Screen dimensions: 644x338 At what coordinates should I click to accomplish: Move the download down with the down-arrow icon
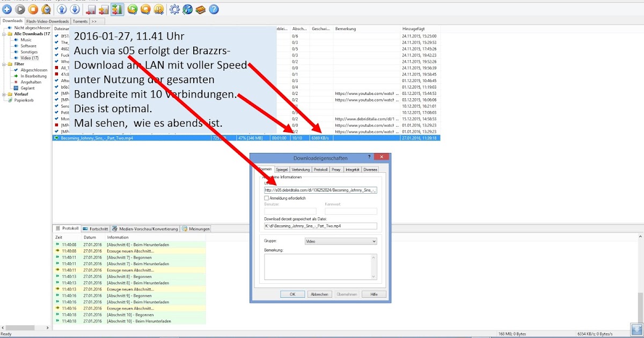pos(75,9)
